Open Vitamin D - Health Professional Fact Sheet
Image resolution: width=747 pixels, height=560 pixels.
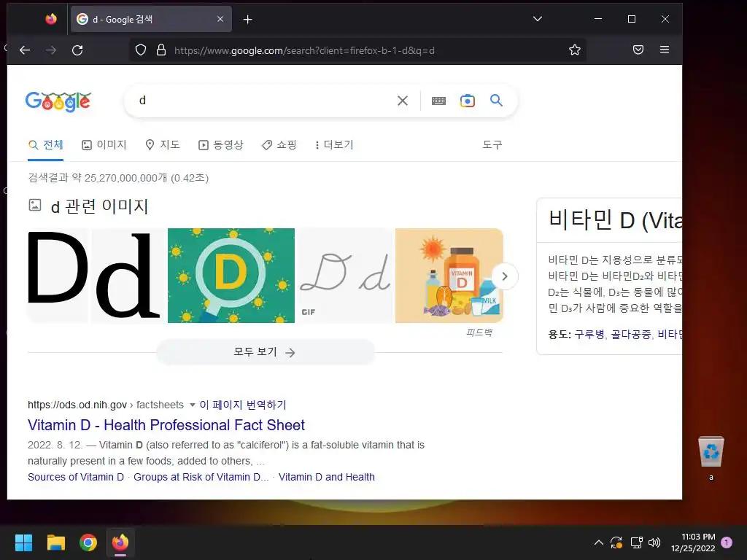[x=166, y=425]
